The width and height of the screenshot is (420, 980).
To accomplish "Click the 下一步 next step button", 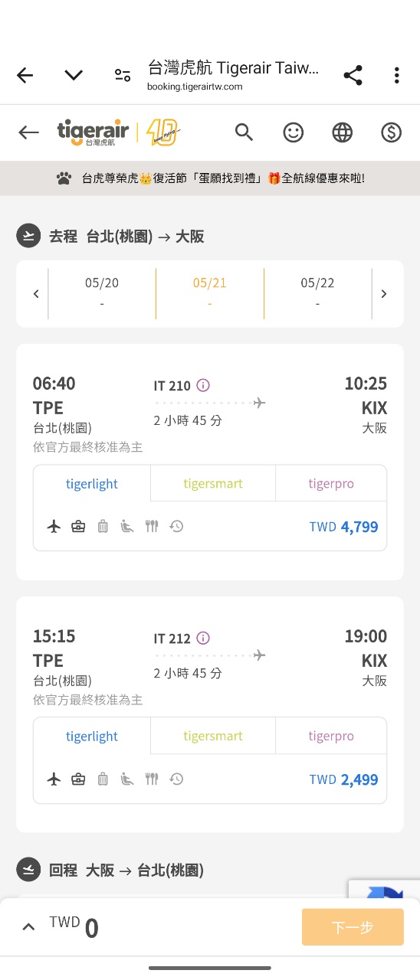I will point(353,927).
